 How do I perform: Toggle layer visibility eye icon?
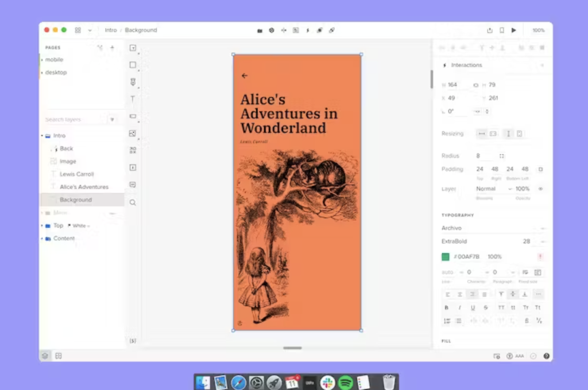pos(541,189)
